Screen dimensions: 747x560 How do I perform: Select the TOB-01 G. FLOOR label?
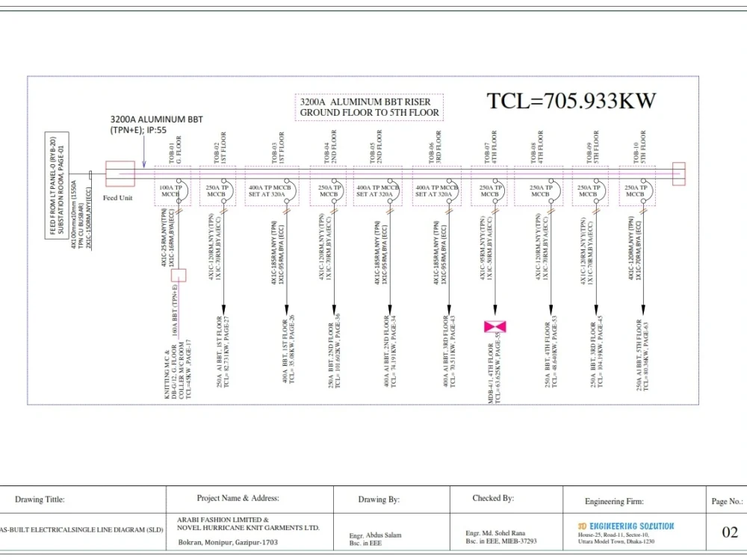(176, 149)
